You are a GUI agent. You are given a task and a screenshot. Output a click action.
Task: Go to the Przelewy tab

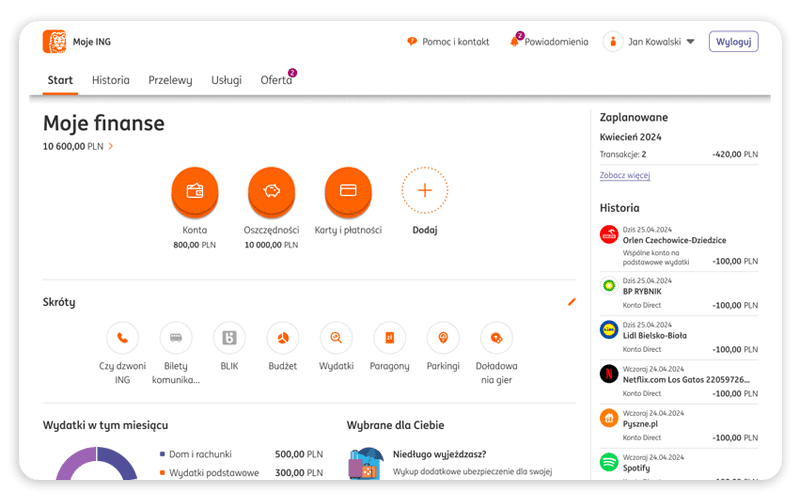pos(170,80)
